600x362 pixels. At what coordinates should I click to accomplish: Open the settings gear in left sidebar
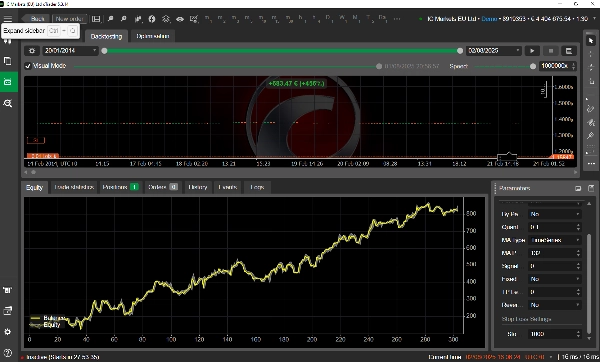coord(8,332)
